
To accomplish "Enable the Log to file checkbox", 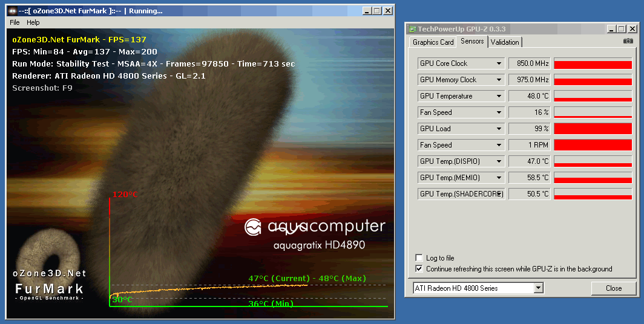I will click(x=419, y=258).
